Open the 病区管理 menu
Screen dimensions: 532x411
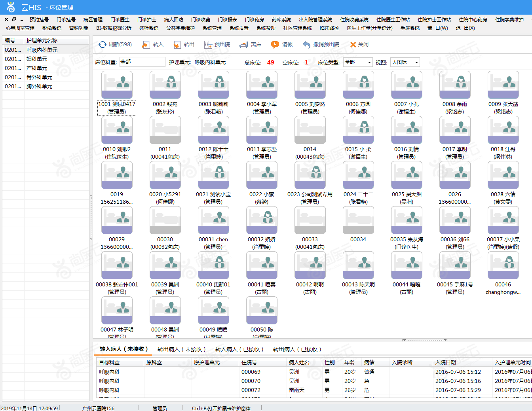(x=93, y=19)
